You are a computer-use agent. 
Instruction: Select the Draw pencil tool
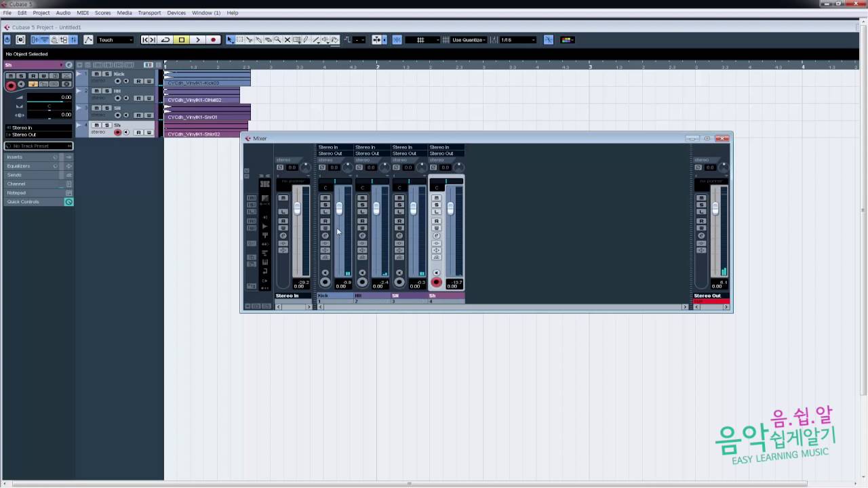306,40
